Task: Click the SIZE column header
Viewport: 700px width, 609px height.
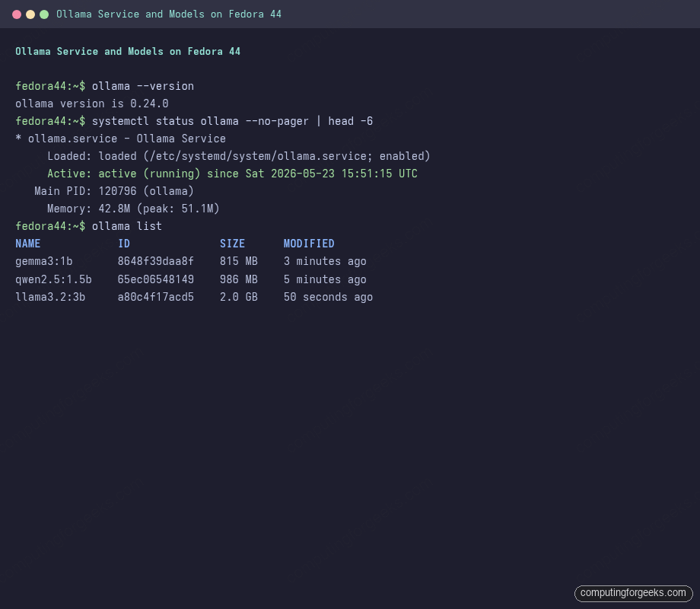Action: pyautogui.click(x=232, y=244)
